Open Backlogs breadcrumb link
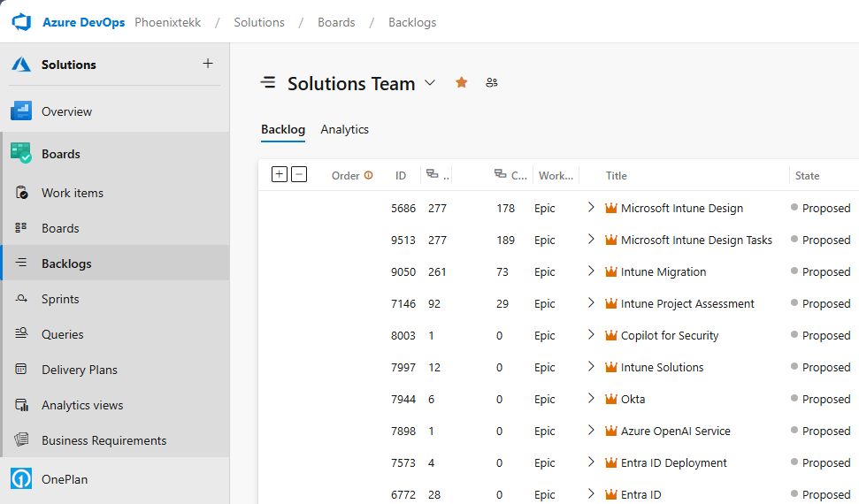859x504 pixels. 412,22
